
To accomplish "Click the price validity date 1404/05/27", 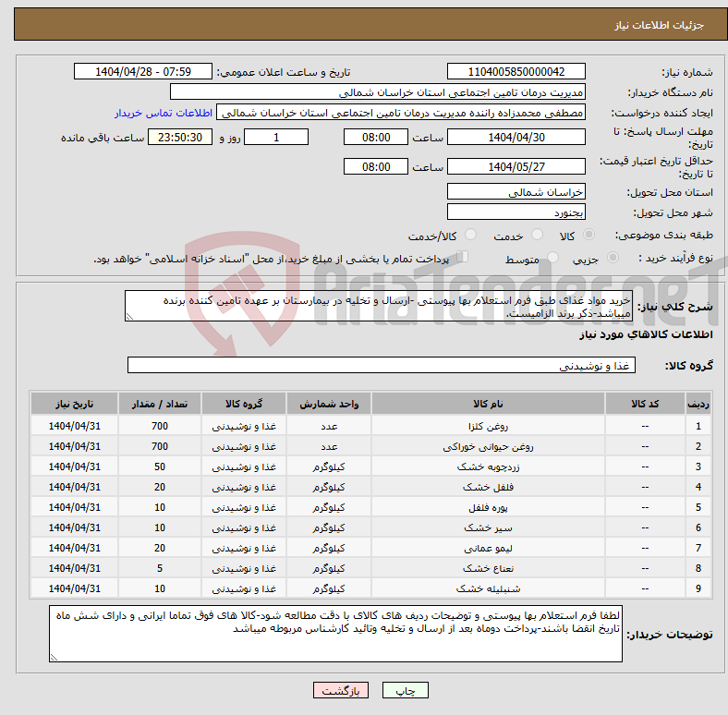I will pos(516,166).
